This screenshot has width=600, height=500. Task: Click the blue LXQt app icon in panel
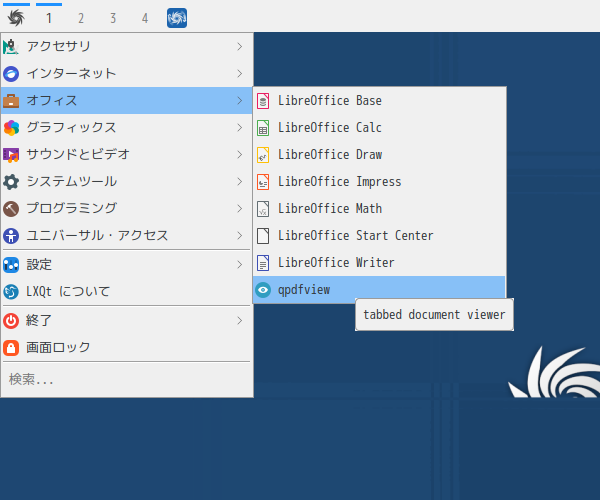coord(177,18)
